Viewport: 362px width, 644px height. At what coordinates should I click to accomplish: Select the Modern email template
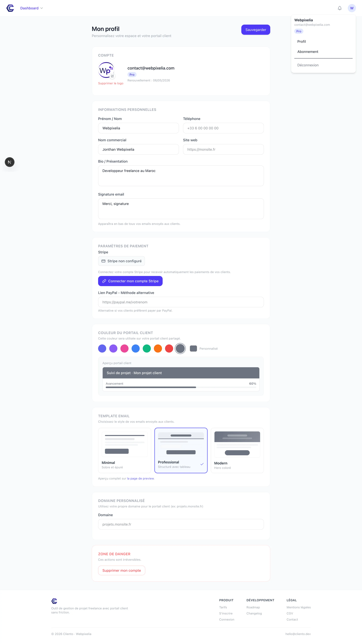coord(237,450)
